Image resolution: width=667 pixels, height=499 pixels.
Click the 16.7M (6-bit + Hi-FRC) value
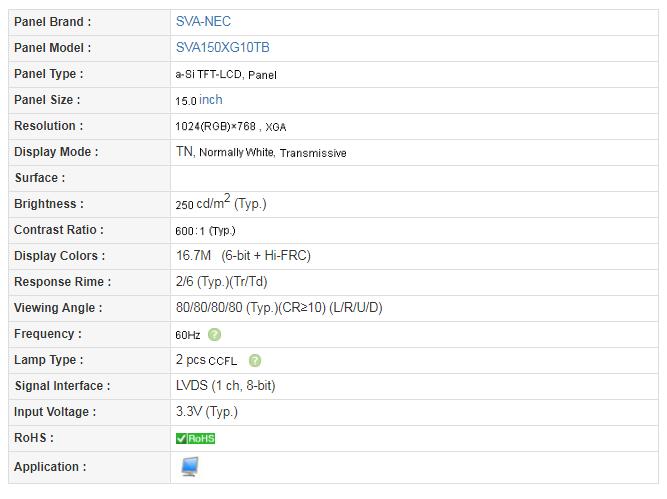click(x=243, y=256)
